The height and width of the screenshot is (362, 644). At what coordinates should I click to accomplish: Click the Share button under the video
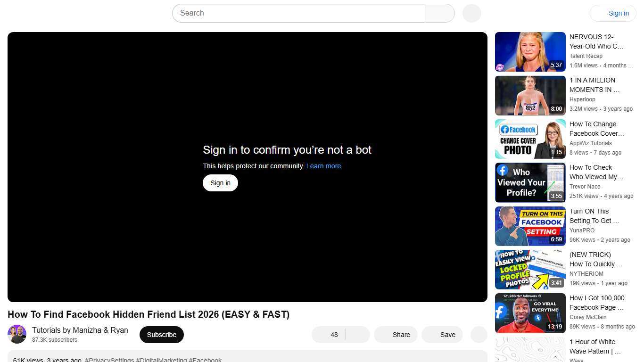[396, 335]
